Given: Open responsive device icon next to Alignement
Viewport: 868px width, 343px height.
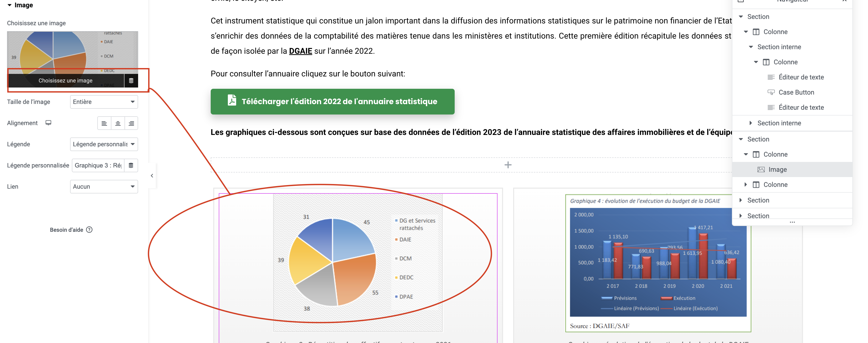Looking at the screenshot, I should (x=48, y=123).
